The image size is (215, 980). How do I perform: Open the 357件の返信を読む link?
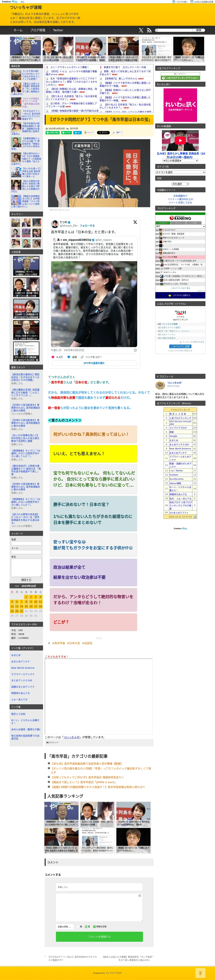coord(94,363)
